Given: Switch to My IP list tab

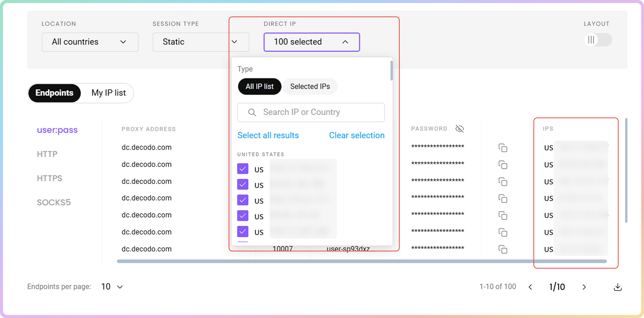Looking at the screenshot, I should tap(109, 93).
